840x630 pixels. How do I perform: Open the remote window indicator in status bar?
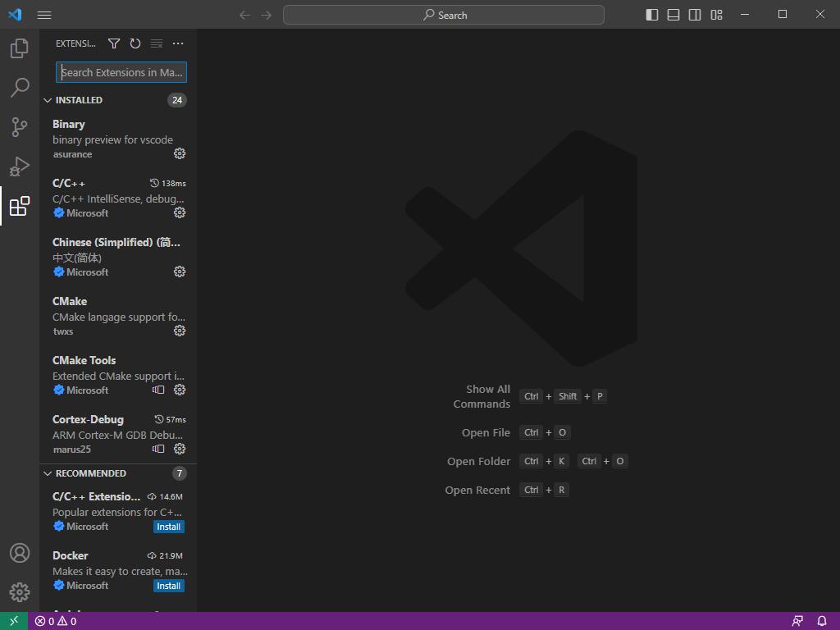point(14,621)
